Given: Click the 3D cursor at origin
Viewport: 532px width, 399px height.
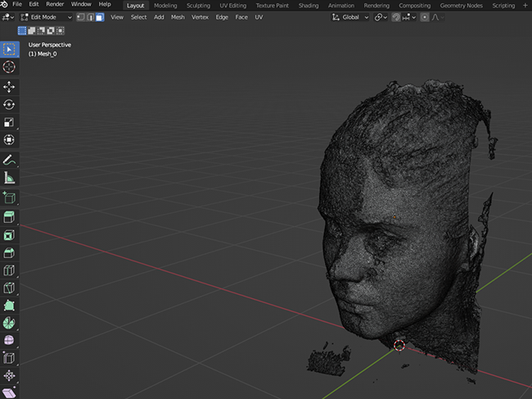Looking at the screenshot, I should [399, 345].
